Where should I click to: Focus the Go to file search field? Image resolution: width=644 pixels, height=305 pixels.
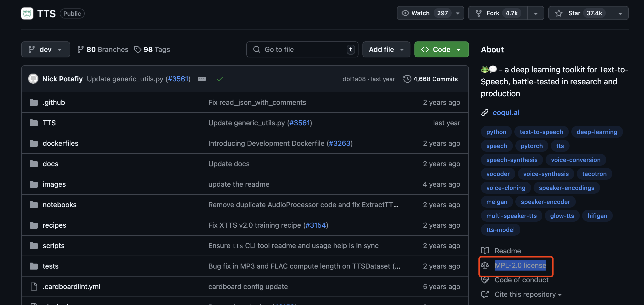click(x=302, y=49)
